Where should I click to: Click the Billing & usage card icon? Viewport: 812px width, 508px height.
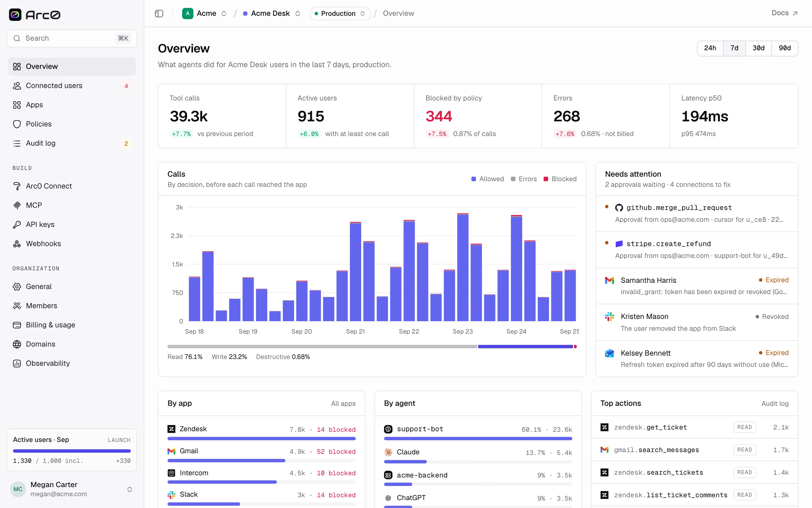17,325
